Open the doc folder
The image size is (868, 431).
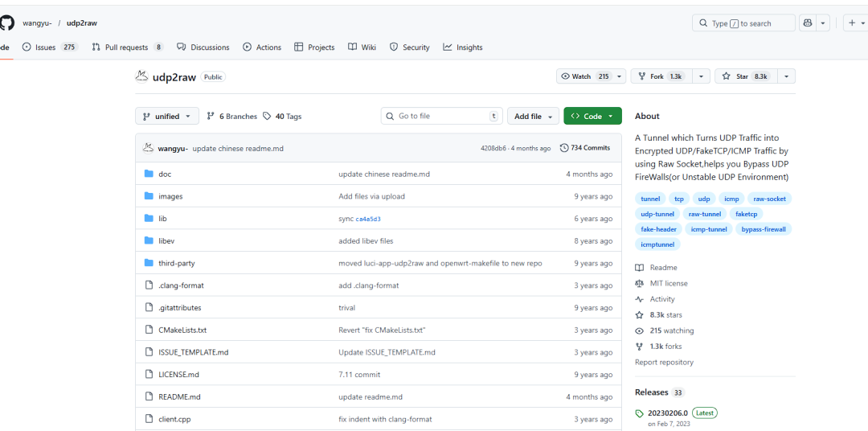tap(165, 174)
